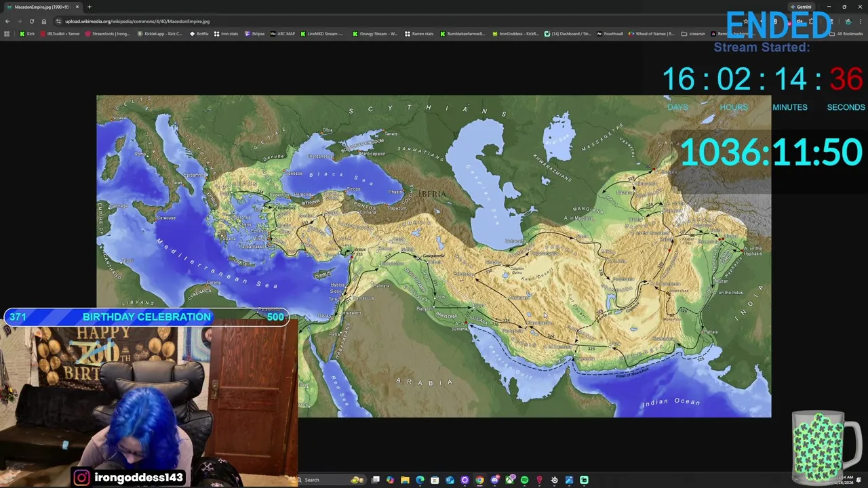Open the LinsMKD Stream bookmark
This screenshot has width=868, height=488.
coord(322,34)
